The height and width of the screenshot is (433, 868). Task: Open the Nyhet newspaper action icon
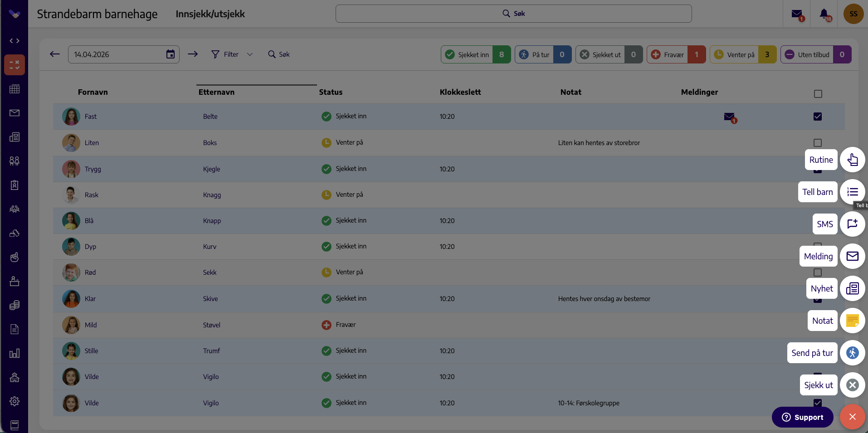tap(852, 288)
